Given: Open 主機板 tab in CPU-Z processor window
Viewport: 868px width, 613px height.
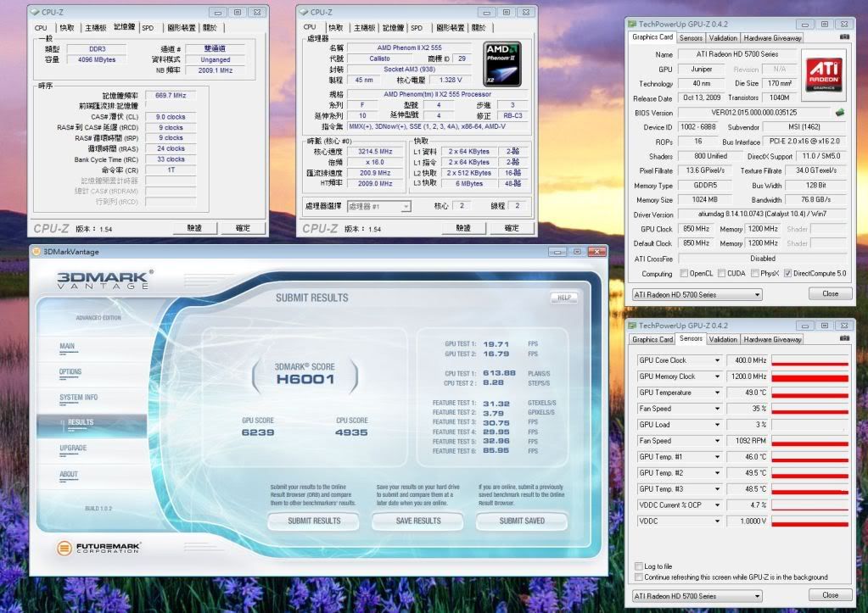Looking at the screenshot, I should 364,28.
